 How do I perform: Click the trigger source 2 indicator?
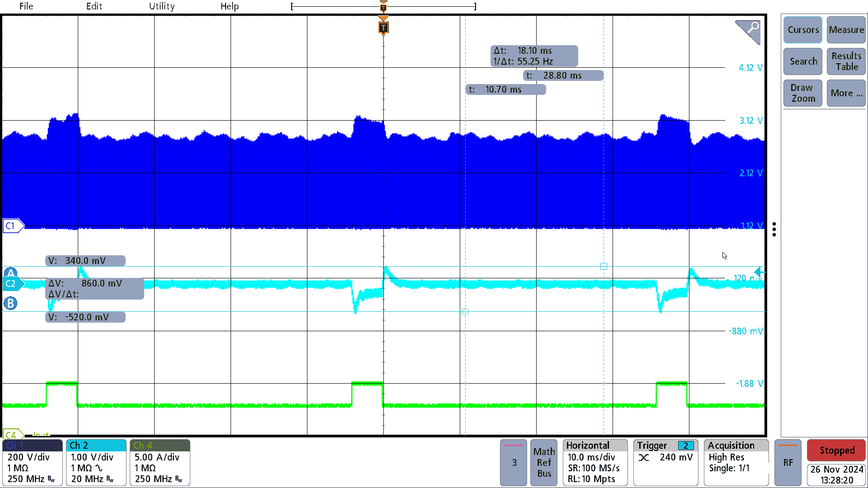686,446
